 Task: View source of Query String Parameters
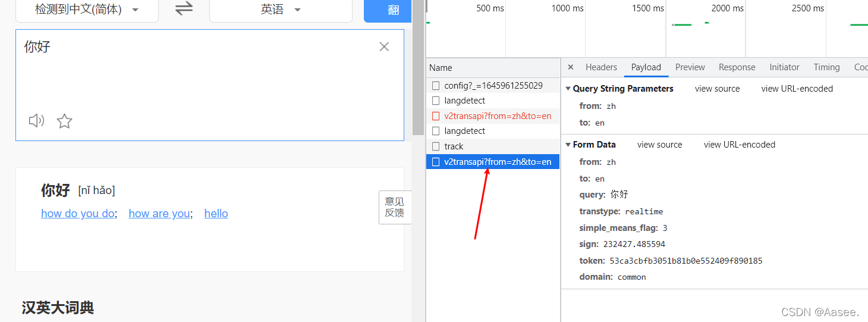pos(717,89)
